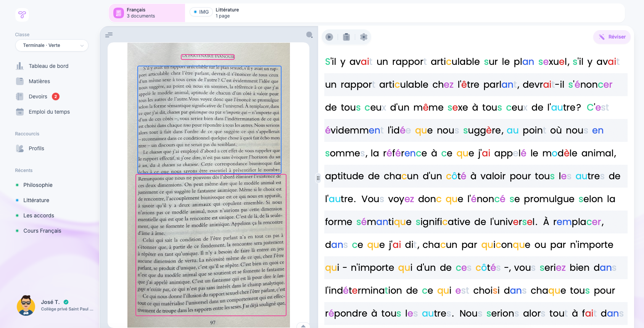644x328 pixels.
Task: Click Collège privé Saint Paul text
Action: [x=67, y=309]
